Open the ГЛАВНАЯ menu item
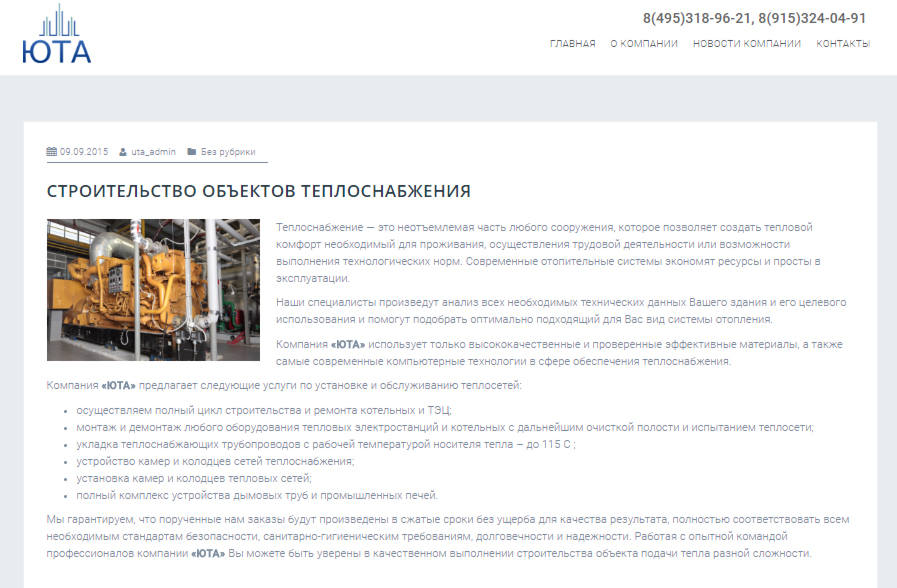The width and height of the screenshot is (897, 588). (573, 43)
